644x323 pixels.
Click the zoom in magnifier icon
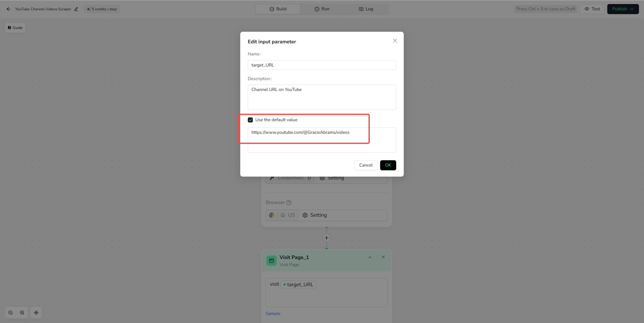point(22,313)
